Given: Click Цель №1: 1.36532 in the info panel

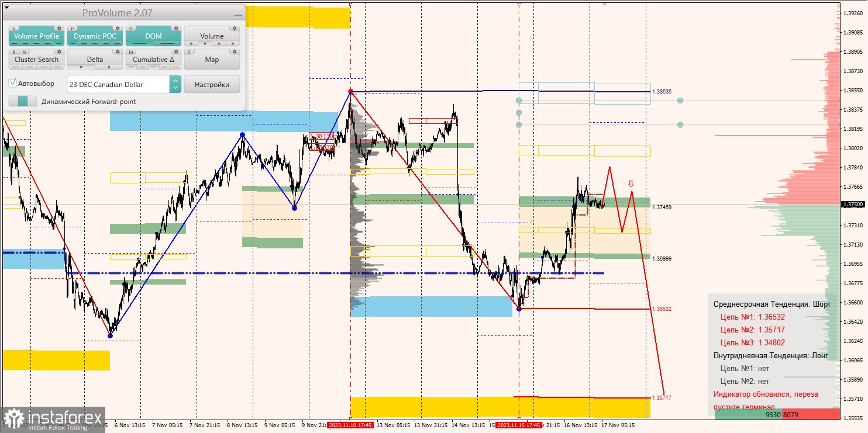Looking at the screenshot, I should click(x=752, y=317).
